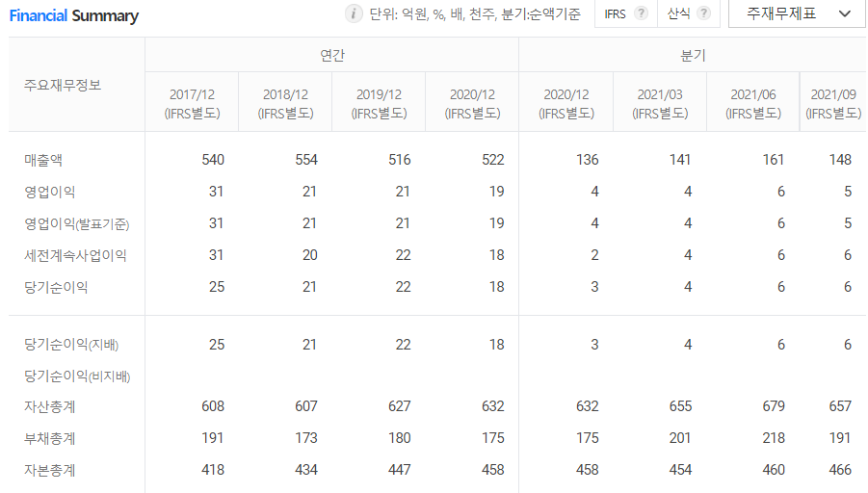This screenshot has height=493, width=868.
Task: Click the 매출액 value 136 in quarterly 2020/12
Action: click(x=588, y=160)
